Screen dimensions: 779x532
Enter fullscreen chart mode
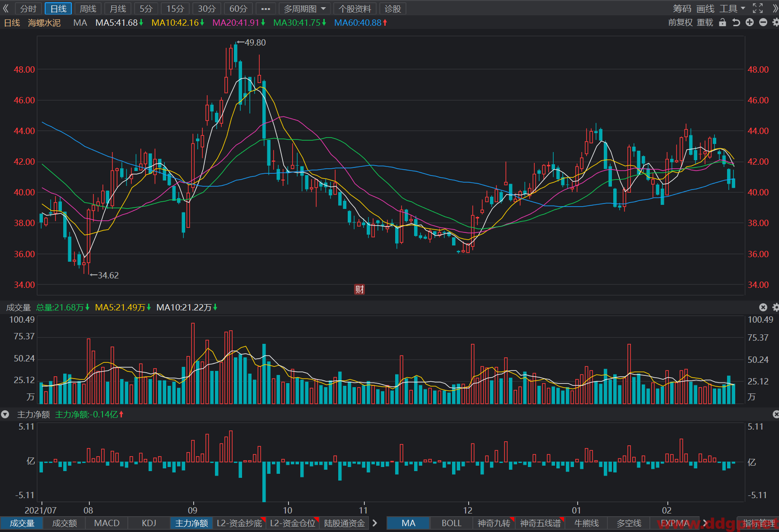[x=758, y=9]
